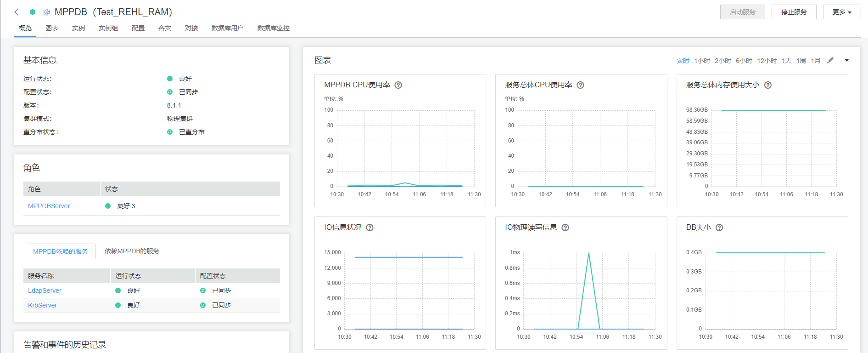
Task: Open help for IO物理读写信息 chart
Action: tap(566, 228)
